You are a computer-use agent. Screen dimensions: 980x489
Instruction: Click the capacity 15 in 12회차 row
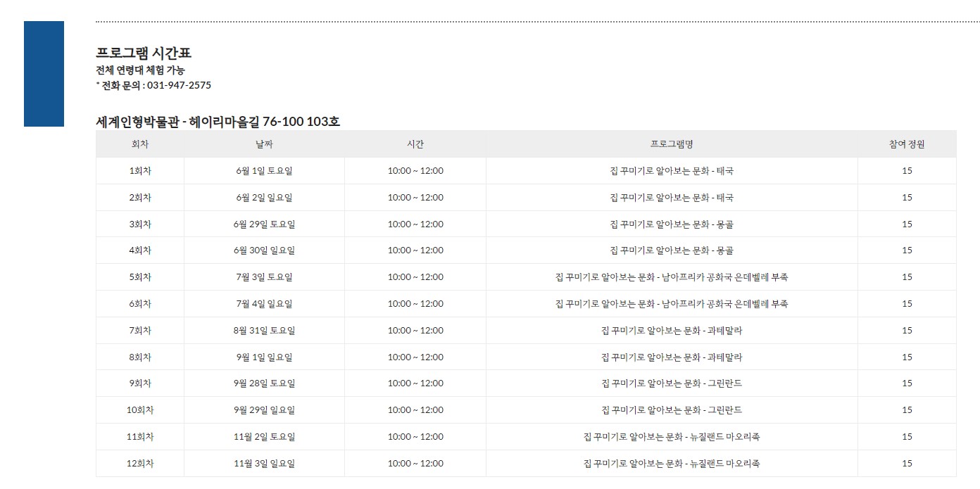click(907, 464)
